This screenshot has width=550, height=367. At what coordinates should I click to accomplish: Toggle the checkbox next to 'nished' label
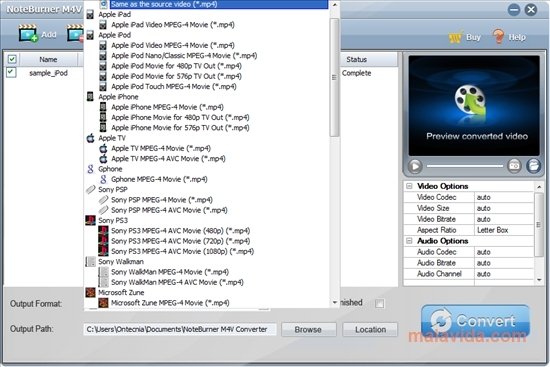point(379,303)
